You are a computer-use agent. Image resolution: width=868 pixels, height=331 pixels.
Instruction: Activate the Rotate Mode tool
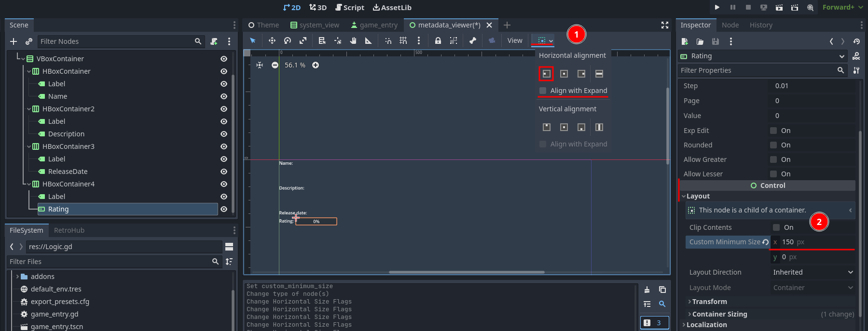288,40
